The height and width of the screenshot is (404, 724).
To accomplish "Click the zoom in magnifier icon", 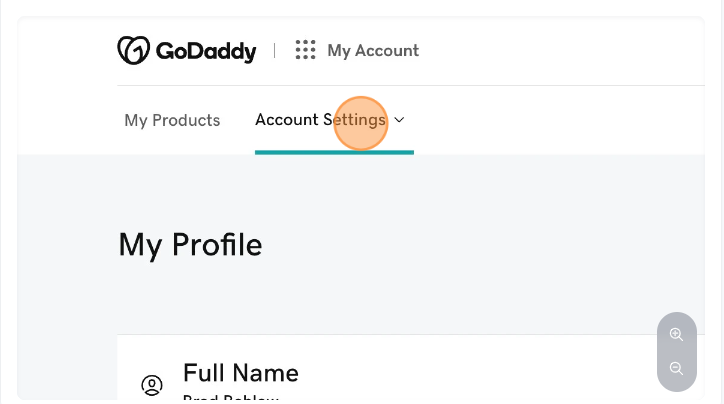I will pos(676,334).
